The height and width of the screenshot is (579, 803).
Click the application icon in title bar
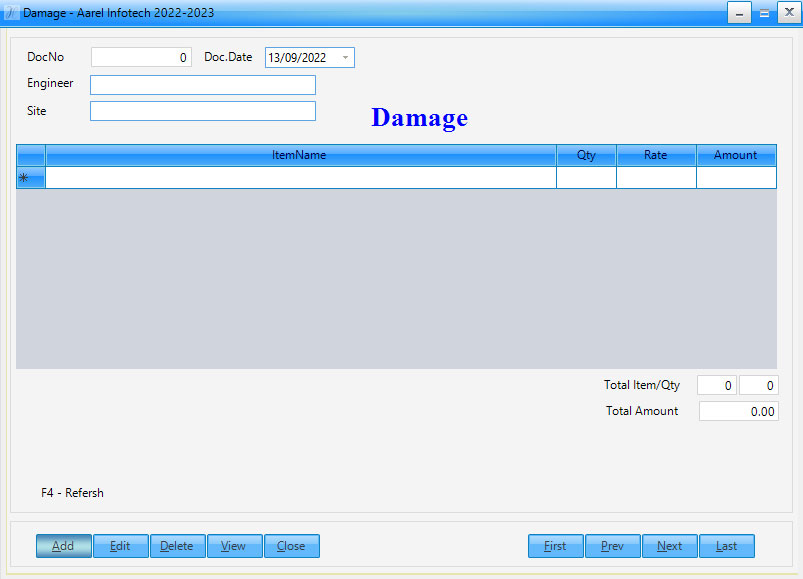coord(12,13)
